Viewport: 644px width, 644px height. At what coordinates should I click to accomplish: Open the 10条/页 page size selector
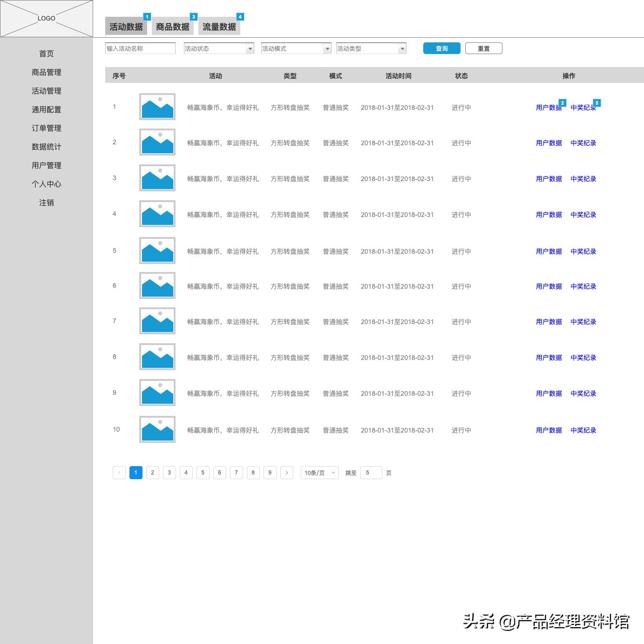pyautogui.click(x=319, y=472)
